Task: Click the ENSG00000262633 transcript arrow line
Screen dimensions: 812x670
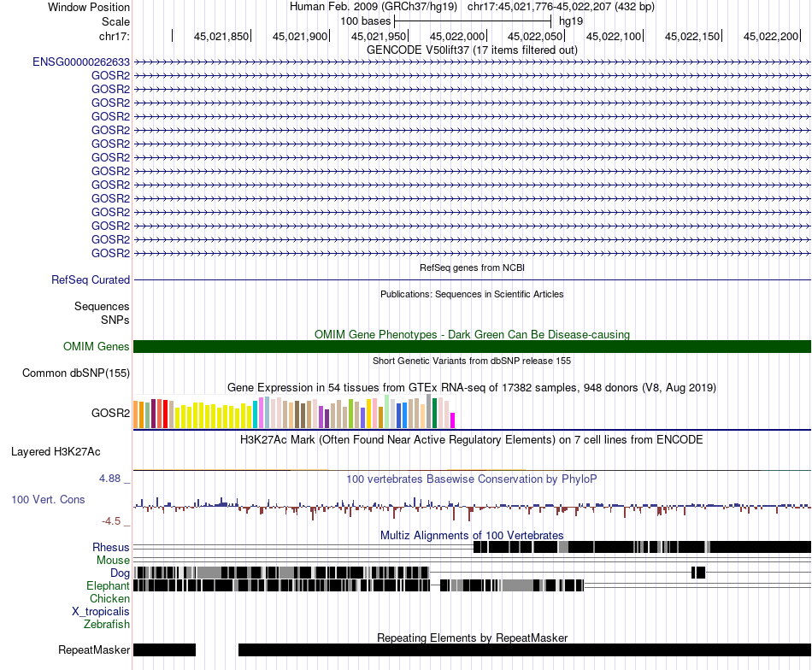Action: click(x=472, y=62)
